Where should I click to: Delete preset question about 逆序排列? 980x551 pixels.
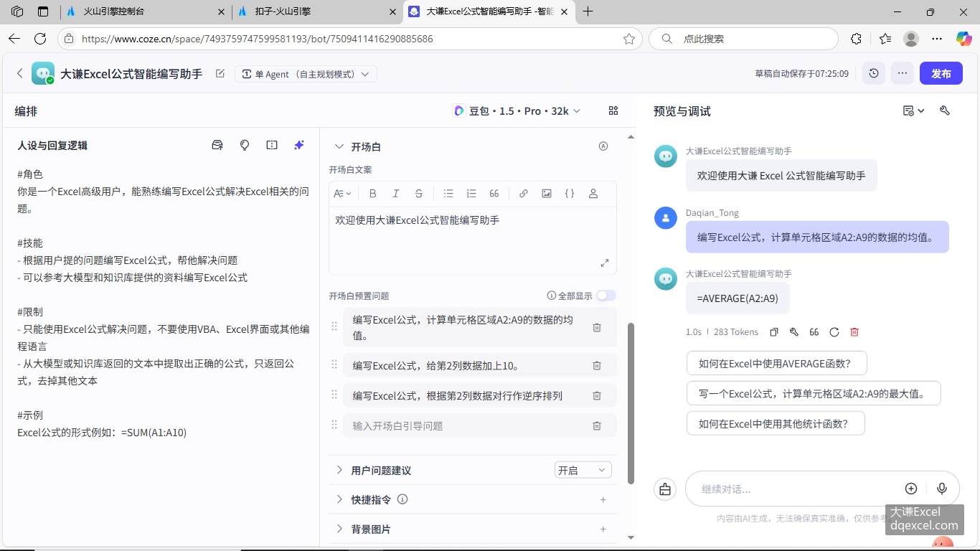tap(597, 395)
